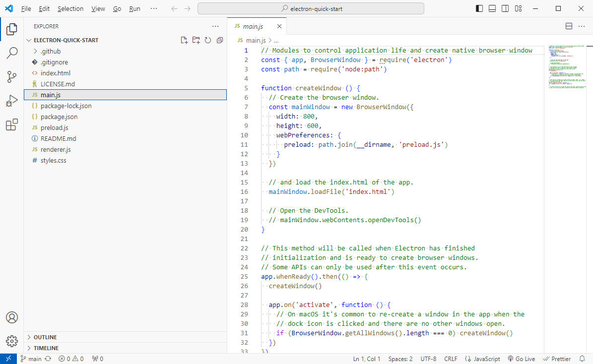Screen dimensions: 593x364
Task: Open the Source Control view
Action: click(x=12, y=77)
